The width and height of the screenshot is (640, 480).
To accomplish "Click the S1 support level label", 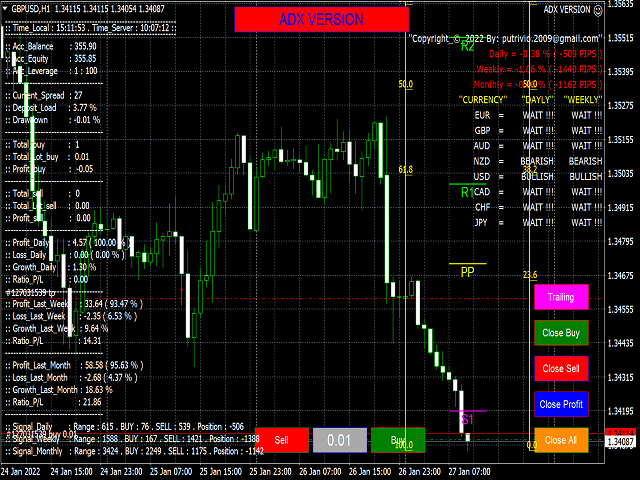I will tap(467, 419).
